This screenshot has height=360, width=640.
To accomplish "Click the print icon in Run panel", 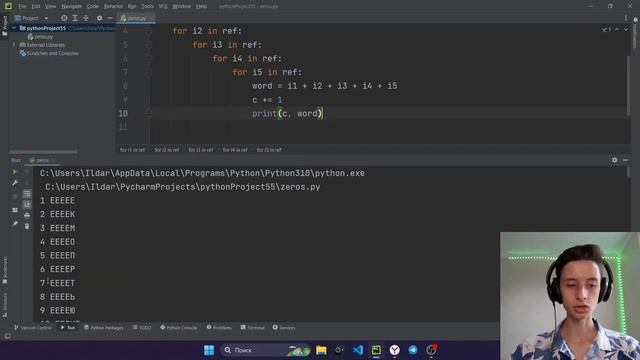I will [27, 215].
